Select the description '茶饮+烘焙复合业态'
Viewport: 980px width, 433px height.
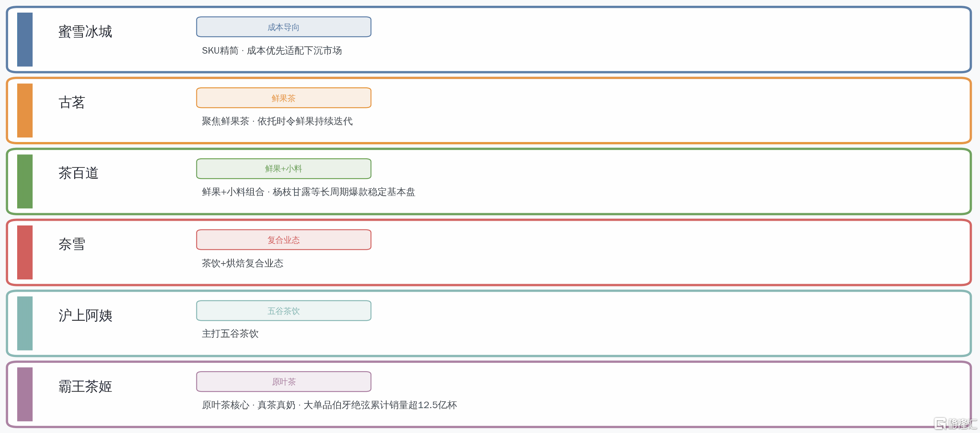tap(242, 263)
